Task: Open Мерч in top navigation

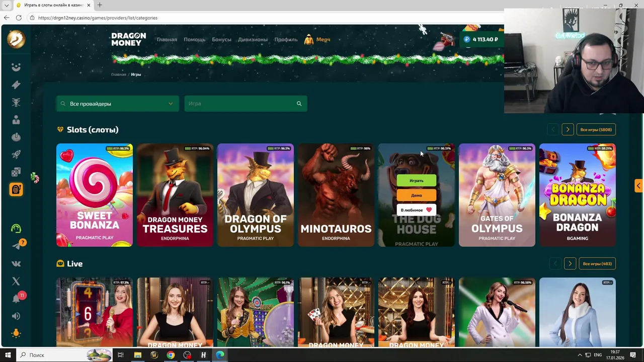Action: [317, 39]
